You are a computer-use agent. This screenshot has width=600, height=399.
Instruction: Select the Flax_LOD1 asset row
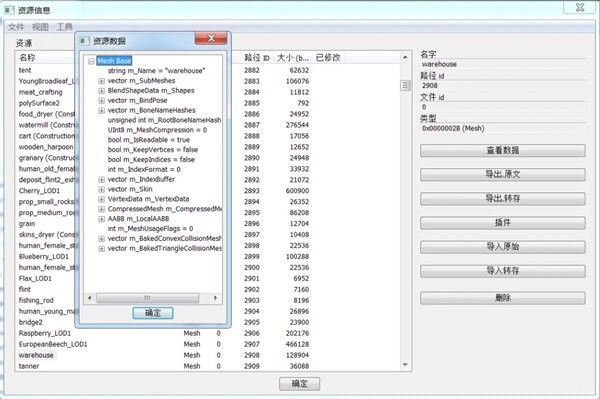tap(35, 278)
